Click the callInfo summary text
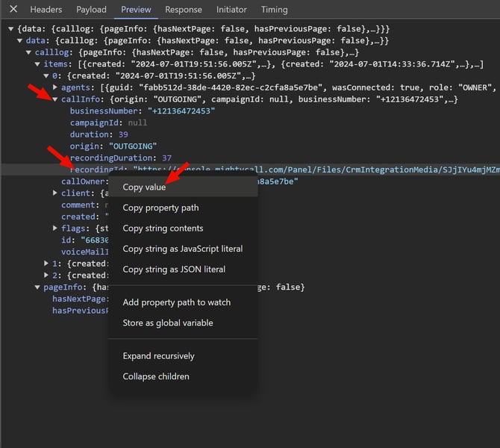 [x=284, y=99]
